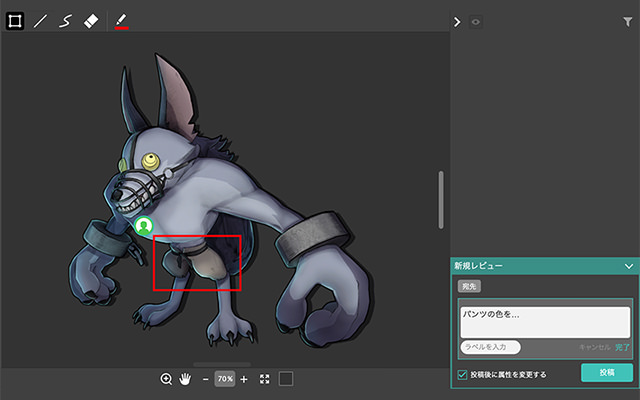This screenshot has height=400, width=640.
Task: Select the eraser tool
Action: (x=91, y=21)
